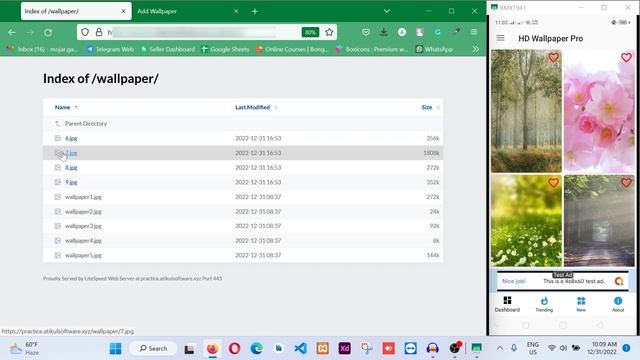Open the Pocket save icon in toolbar
640x360 pixels.
pyautogui.click(x=366, y=32)
